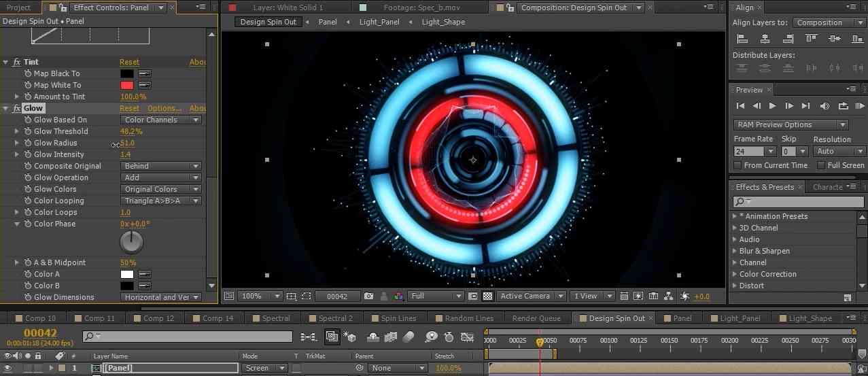This screenshot has width=868, height=376.
Task: Reset the Glow effect
Action: (x=129, y=108)
